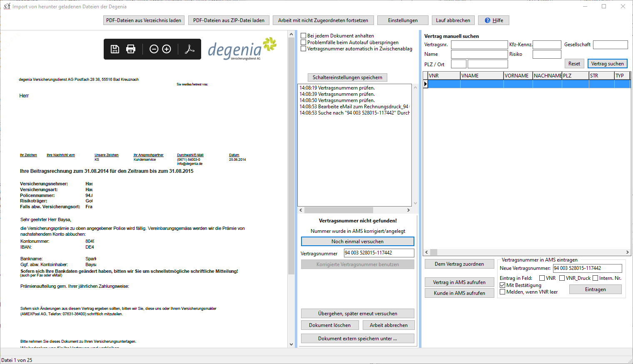The height and width of the screenshot is (364, 633).
Task: Click the 'Neue Vertragsnummer' input field
Action: click(587, 268)
